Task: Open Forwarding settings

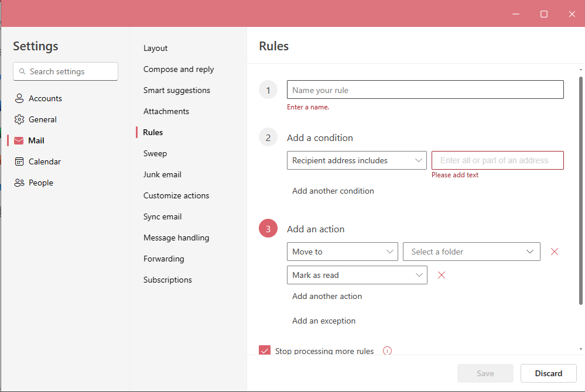Action: [163, 259]
